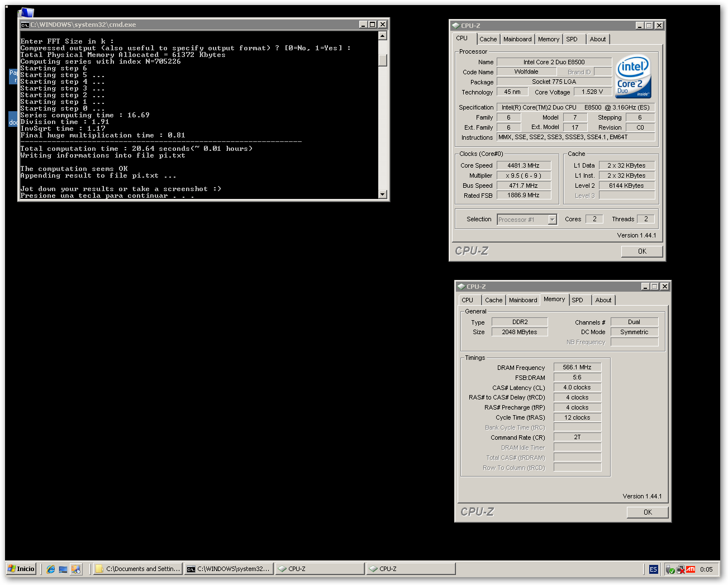Click the Bus Speed value 471.7 MHz
This screenshot has width=728, height=585.
click(524, 186)
